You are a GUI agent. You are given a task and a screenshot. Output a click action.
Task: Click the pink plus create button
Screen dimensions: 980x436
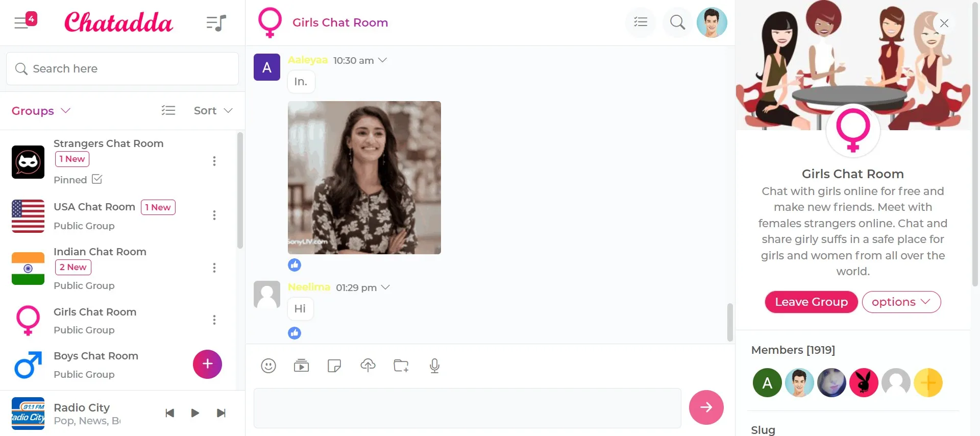(x=207, y=364)
